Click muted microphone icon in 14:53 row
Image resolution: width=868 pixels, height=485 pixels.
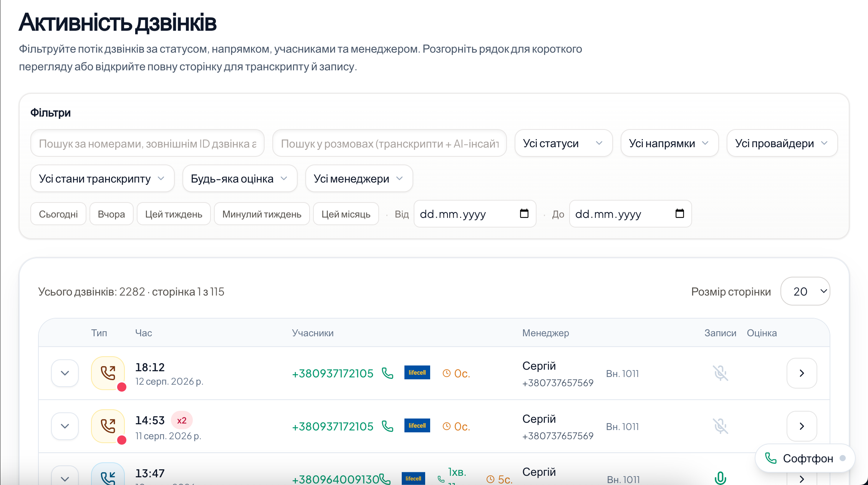pyautogui.click(x=721, y=426)
